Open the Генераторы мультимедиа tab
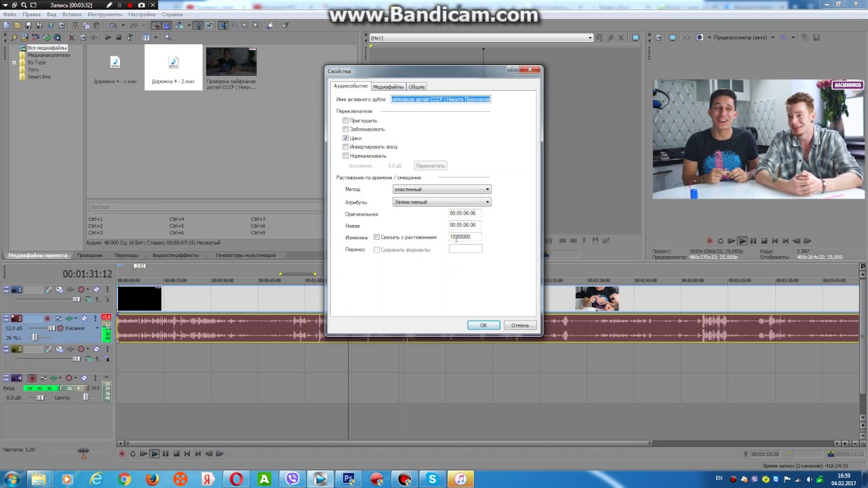The height and width of the screenshot is (488, 868). coord(245,256)
